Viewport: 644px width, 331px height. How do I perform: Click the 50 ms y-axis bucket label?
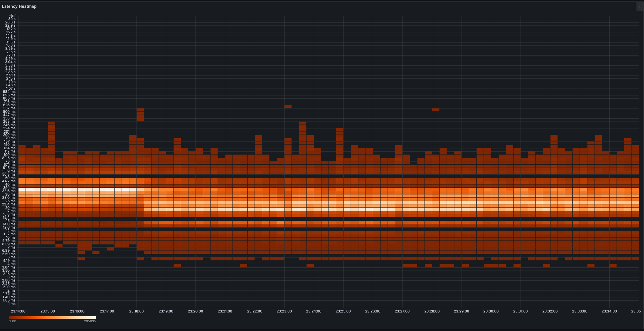click(10, 178)
